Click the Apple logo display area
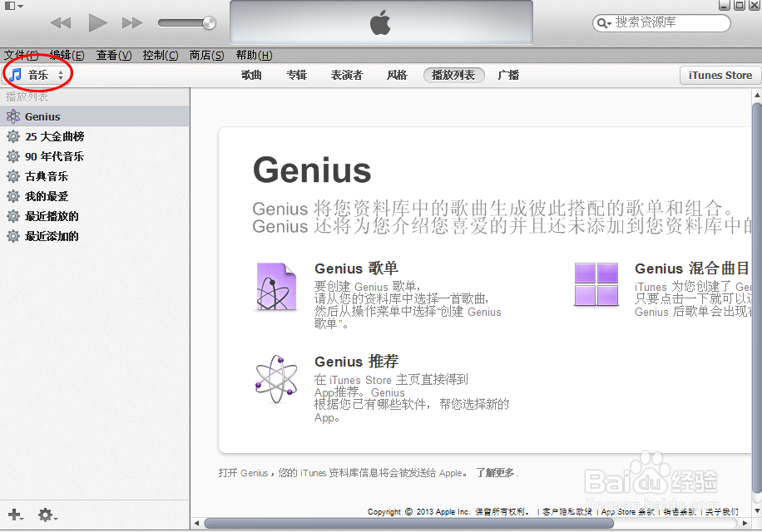This screenshot has height=532, width=762. click(381, 22)
